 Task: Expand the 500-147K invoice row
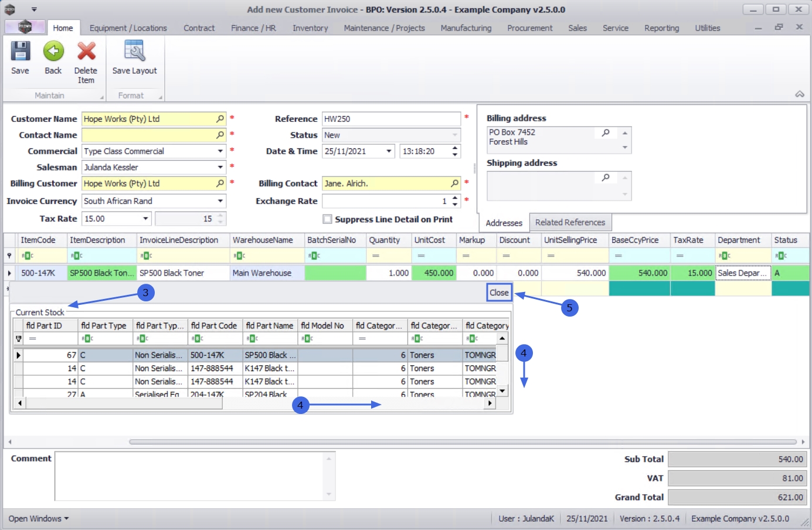coord(9,273)
